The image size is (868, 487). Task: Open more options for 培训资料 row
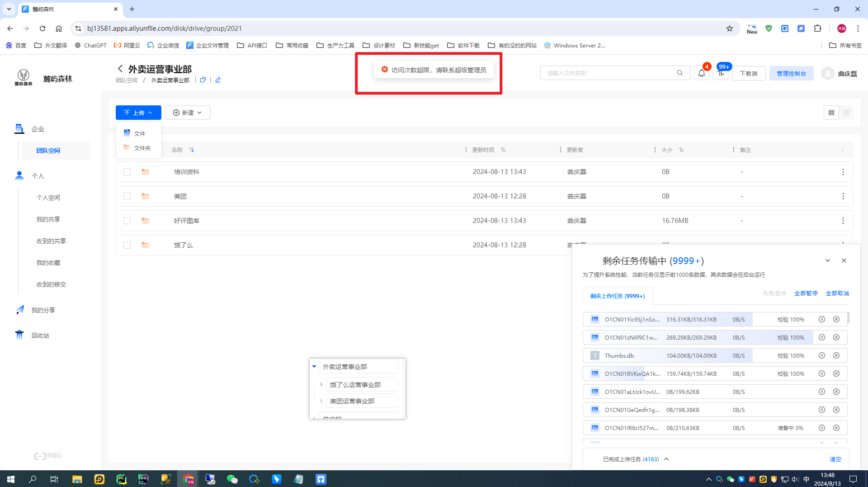pyautogui.click(x=843, y=172)
